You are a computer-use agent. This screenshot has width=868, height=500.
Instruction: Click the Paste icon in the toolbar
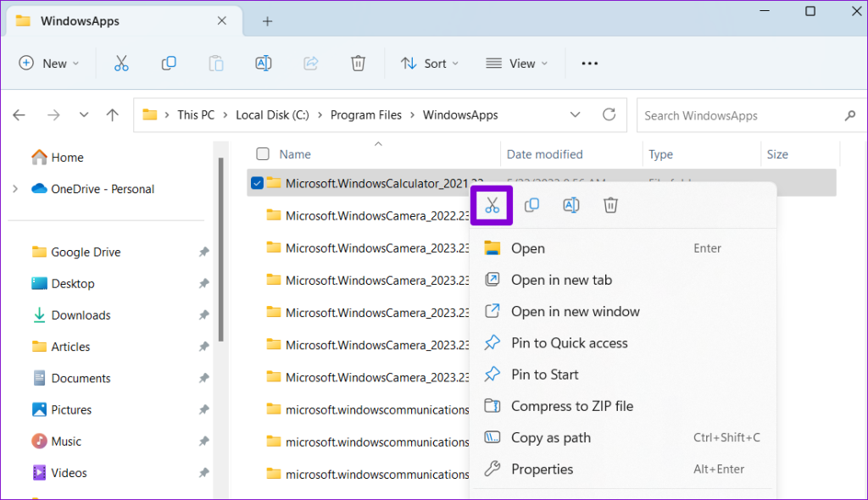pos(216,63)
